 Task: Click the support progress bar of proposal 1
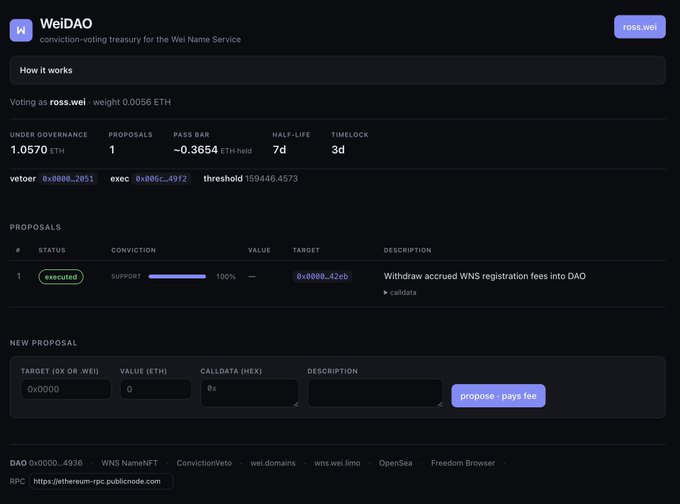(177, 277)
